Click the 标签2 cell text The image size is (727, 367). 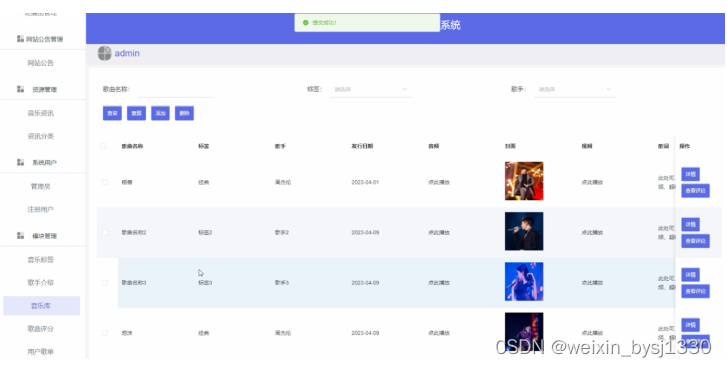click(205, 233)
